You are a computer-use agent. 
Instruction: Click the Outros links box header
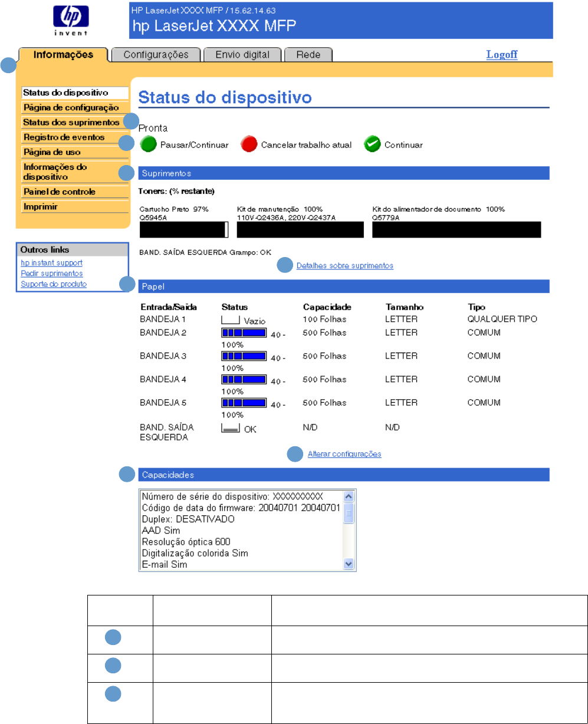pyautogui.click(x=72, y=250)
